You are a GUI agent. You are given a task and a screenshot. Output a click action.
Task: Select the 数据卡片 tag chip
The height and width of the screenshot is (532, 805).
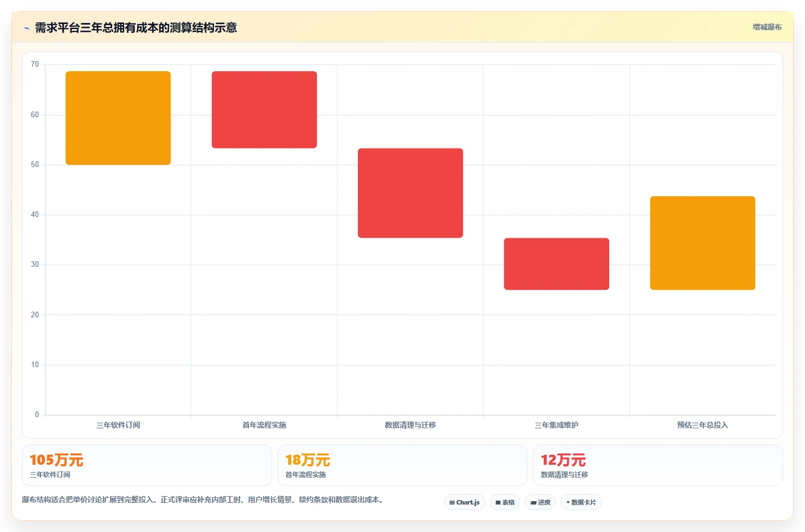pos(581,502)
